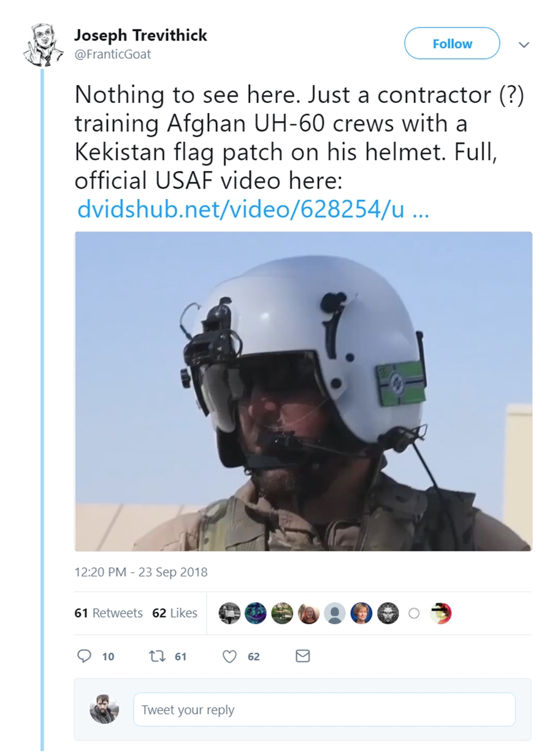Image resolution: width=550 pixels, height=756 pixels.
Task: Follow Joseph Trevithick
Action: (452, 43)
